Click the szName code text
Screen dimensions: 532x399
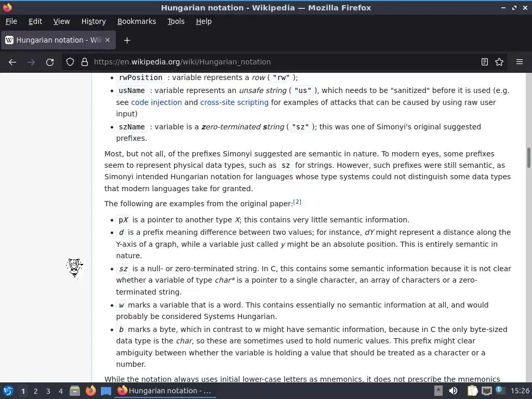(131, 127)
